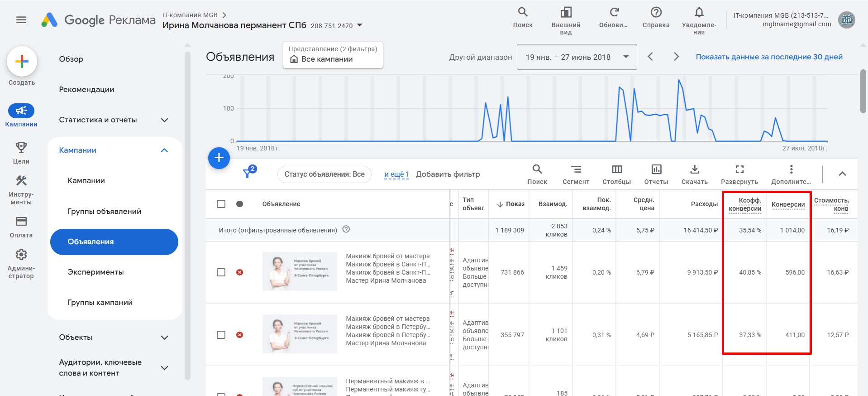Tick checkbox for ad with 731 866 impressions
The height and width of the screenshot is (396, 868).
coord(221,272)
